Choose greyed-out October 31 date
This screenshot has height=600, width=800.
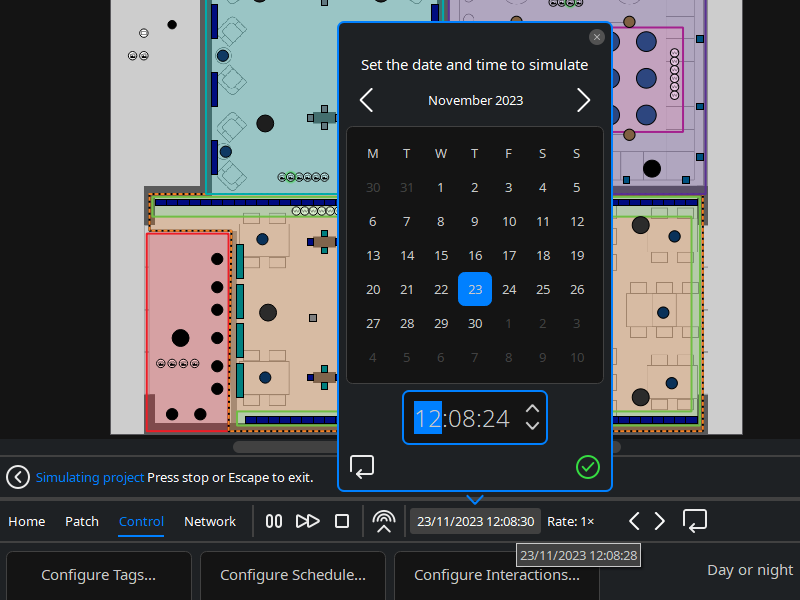point(407,188)
